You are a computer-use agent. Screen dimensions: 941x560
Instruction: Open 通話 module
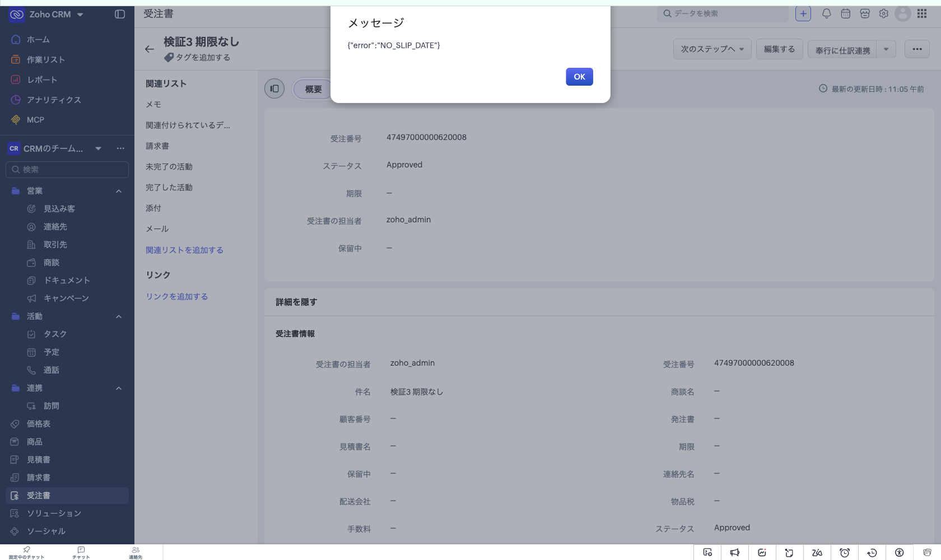coord(52,370)
